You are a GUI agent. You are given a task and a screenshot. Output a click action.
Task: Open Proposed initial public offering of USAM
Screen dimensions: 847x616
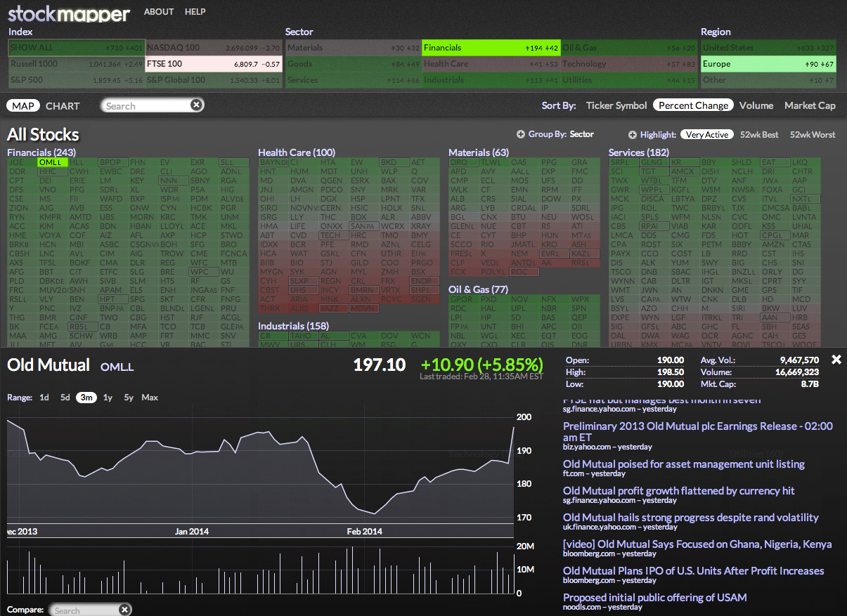[x=655, y=598]
